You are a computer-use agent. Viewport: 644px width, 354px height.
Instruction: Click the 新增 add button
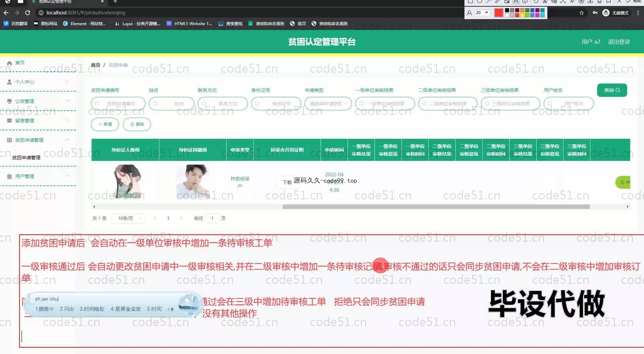point(105,124)
